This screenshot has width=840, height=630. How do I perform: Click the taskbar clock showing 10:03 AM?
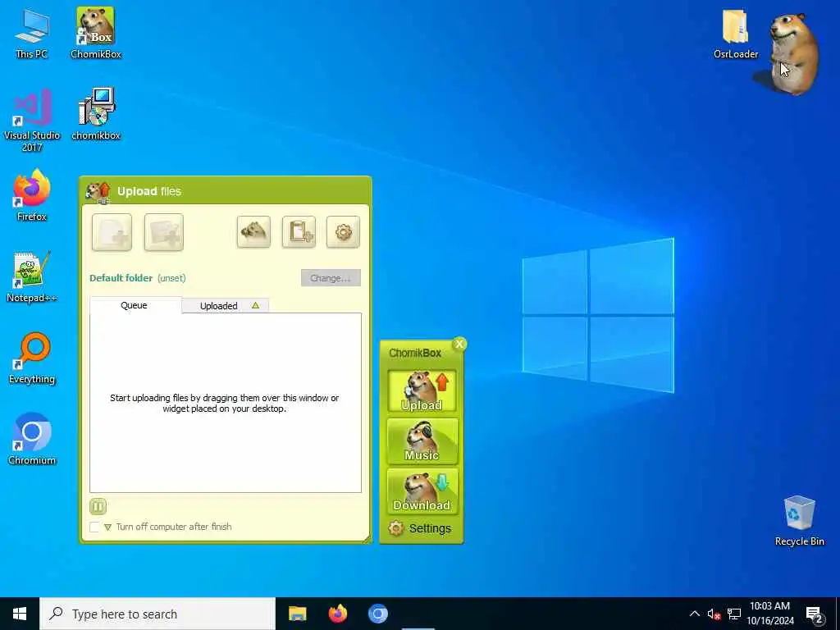coord(770,614)
